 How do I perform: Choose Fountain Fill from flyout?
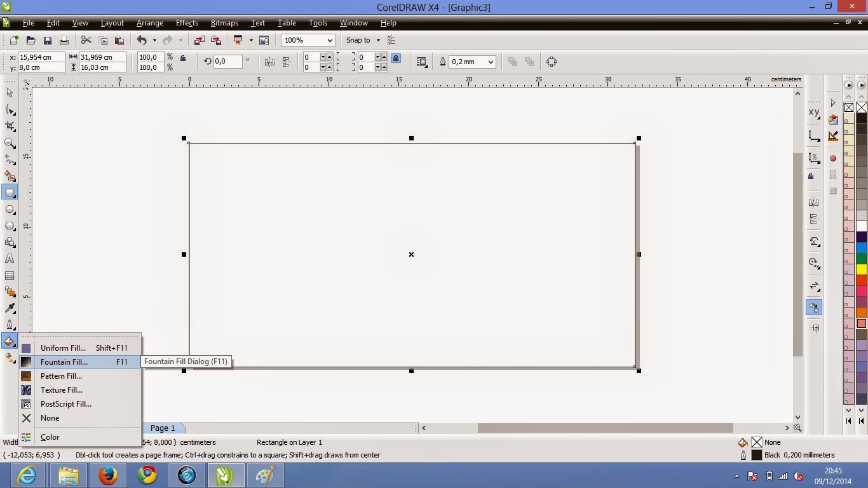point(80,362)
